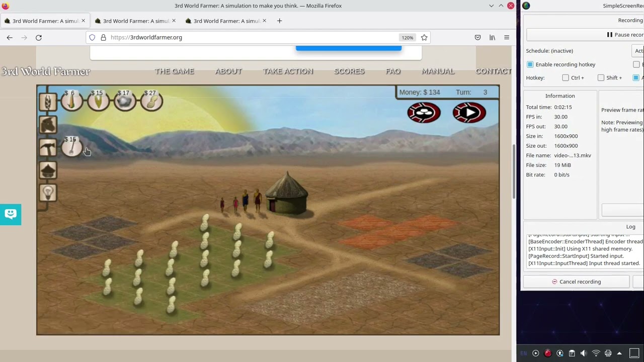
Task: Click the red recording tray icon
Action: (x=548, y=353)
